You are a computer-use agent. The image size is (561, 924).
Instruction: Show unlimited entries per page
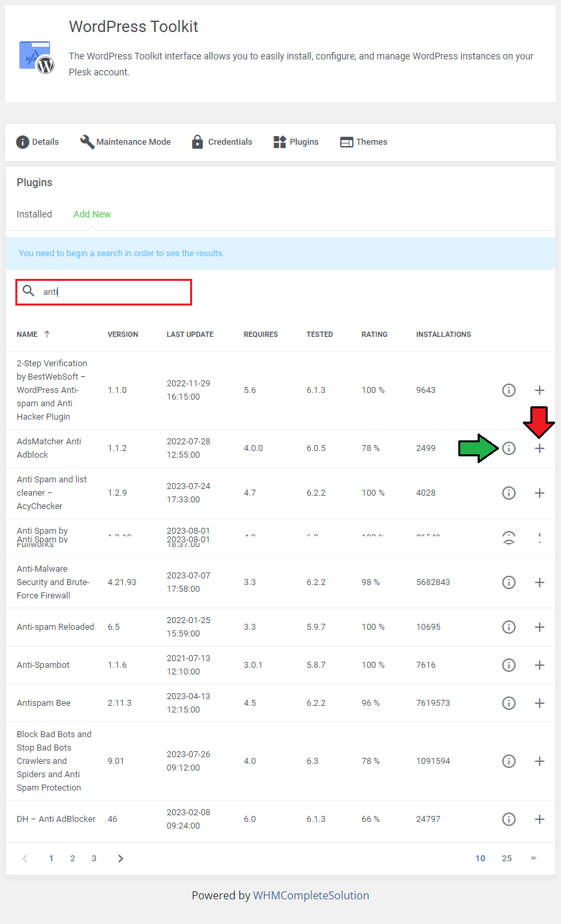(534, 859)
